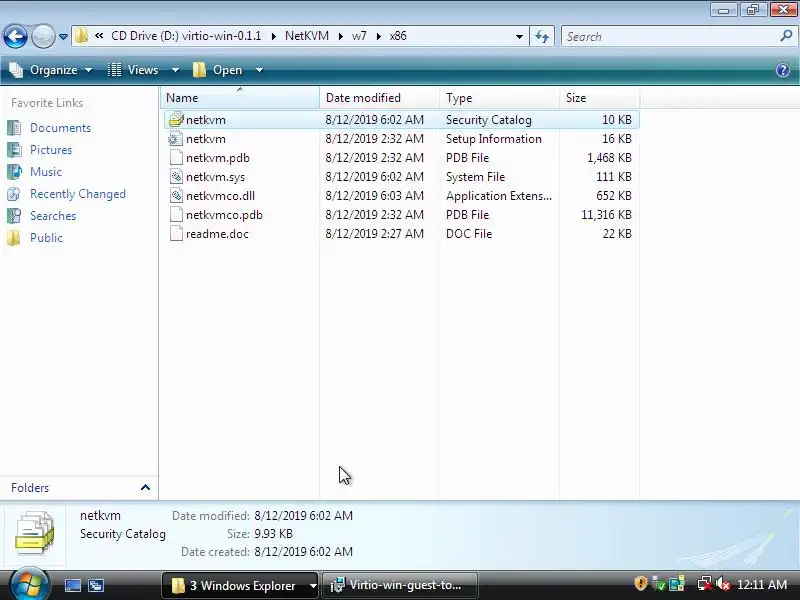Click the x86 breadcrumb segment

[398, 36]
